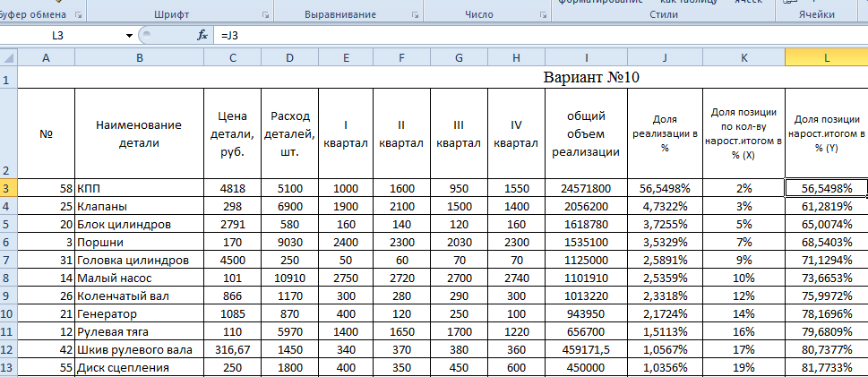Click the cell Блок цилиндров
This screenshot has height=377, width=868.
tap(139, 225)
